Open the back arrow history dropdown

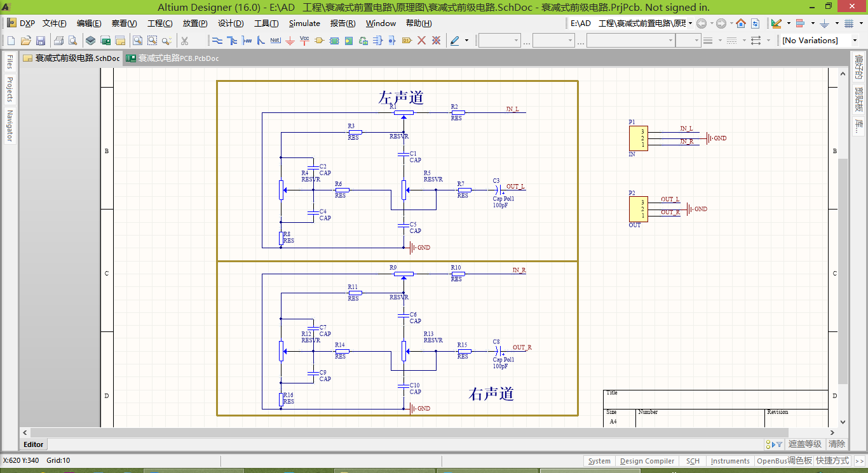tap(712, 23)
